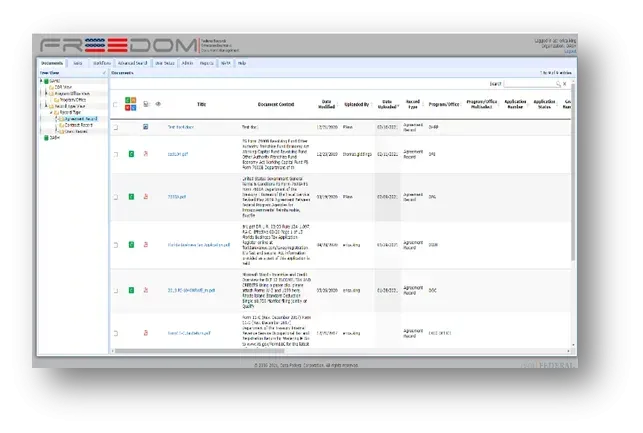
Task: Switch to the Documents tab
Action: pos(52,63)
